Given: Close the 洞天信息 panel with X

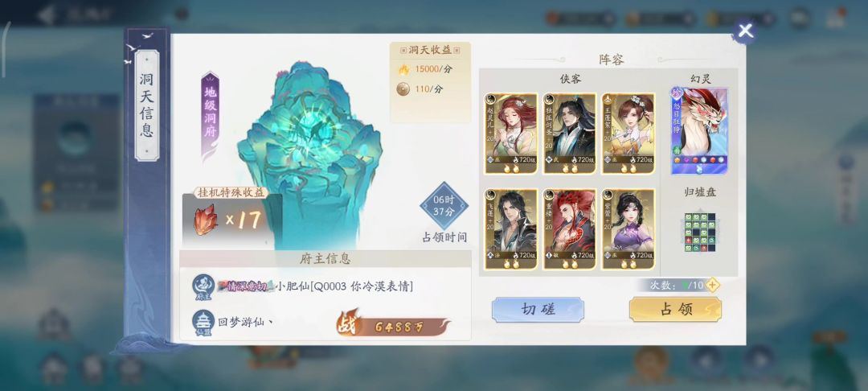Looking at the screenshot, I should pos(745,31).
